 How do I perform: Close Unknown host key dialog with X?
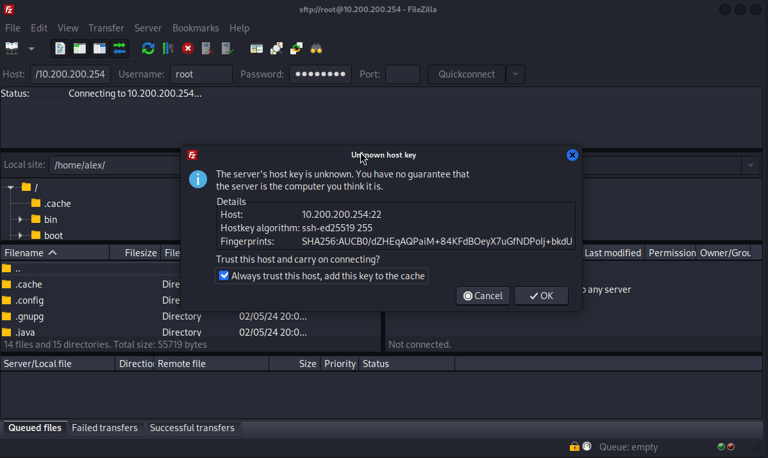[x=572, y=155]
